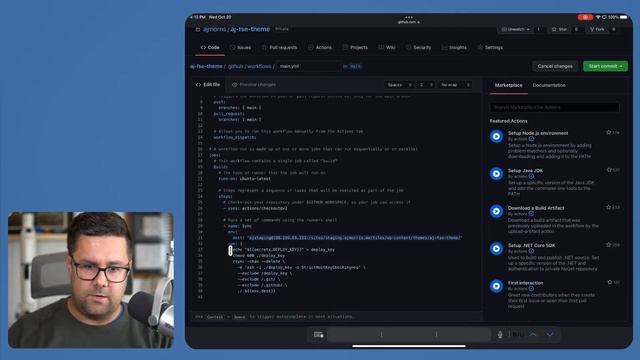Click the Setup .NET Core SDK icon

496,249
